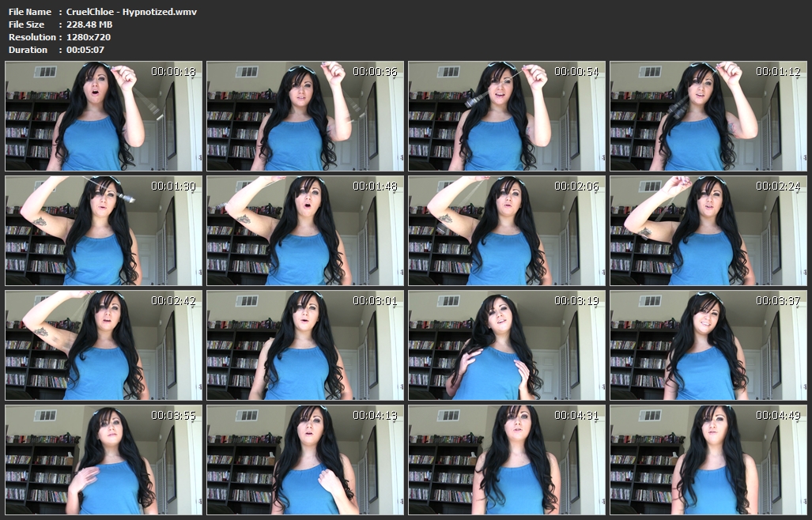
Task: Click the 00:01:30 thumbnail
Action: 104,231
